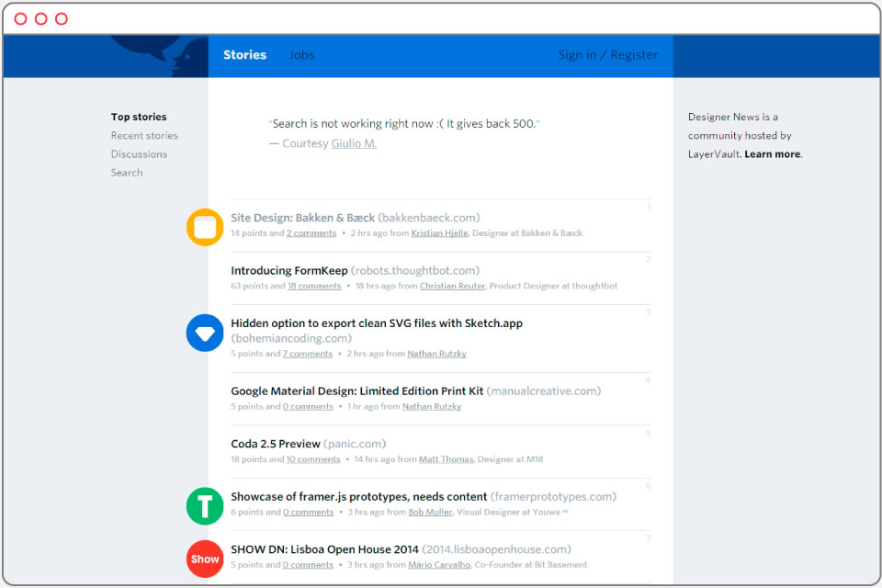Click the (framerprototypes.com) domain text
The height and width of the screenshot is (588, 882).
(553, 497)
